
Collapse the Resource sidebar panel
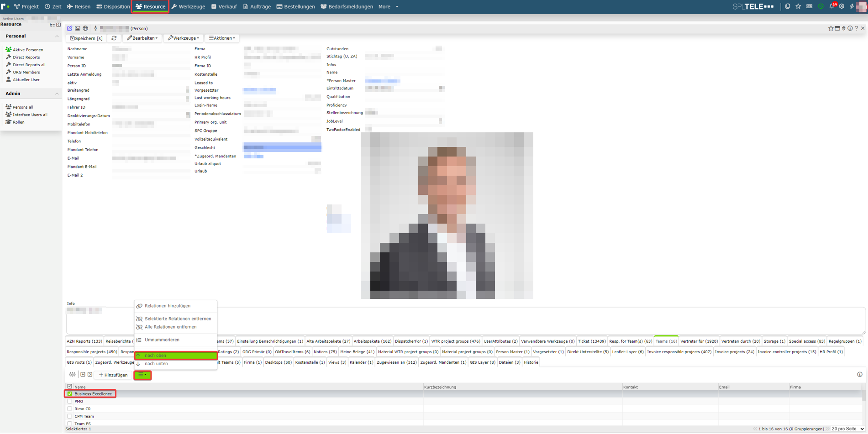click(58, 24)
